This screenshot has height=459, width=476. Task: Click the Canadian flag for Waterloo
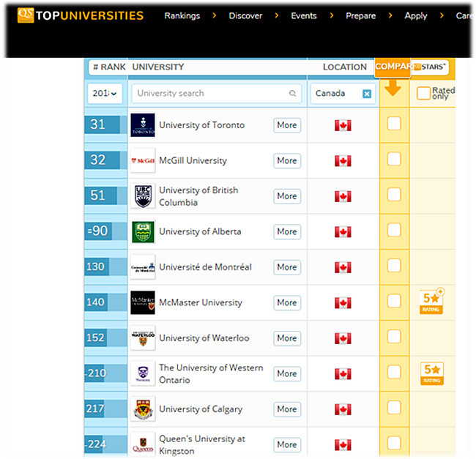[343, 338]
